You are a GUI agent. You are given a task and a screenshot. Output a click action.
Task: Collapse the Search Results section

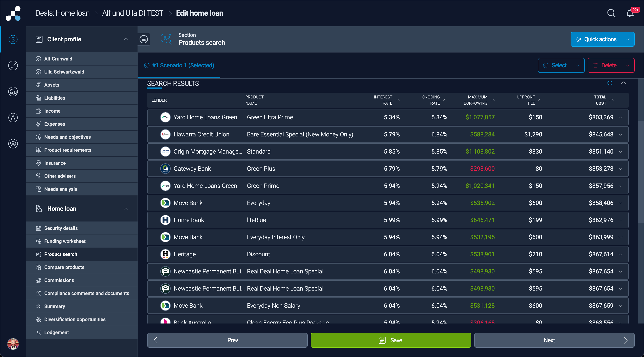tap(624, 83)
